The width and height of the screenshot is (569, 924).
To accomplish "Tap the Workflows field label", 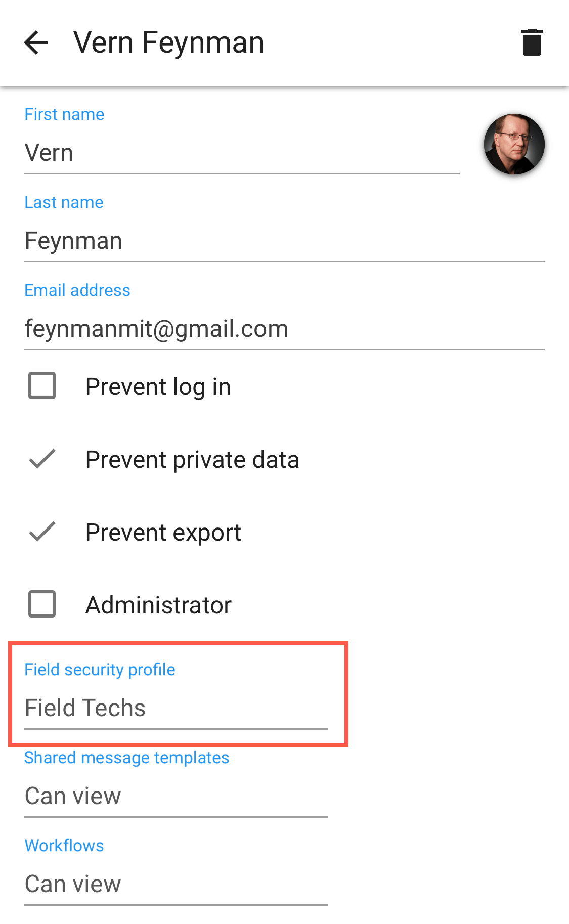I will [x=64, y=845].
